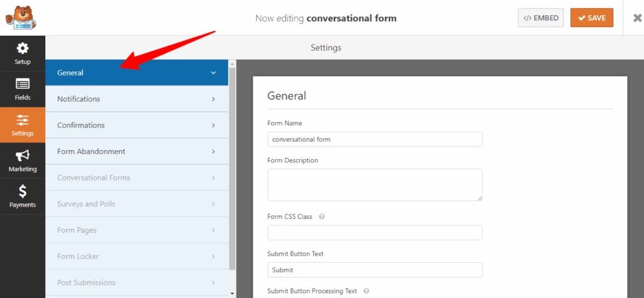Viewport: 644px width, 298px height.
Task: Click 'Now editing conversational form' title
Action: tap(326, 18)
